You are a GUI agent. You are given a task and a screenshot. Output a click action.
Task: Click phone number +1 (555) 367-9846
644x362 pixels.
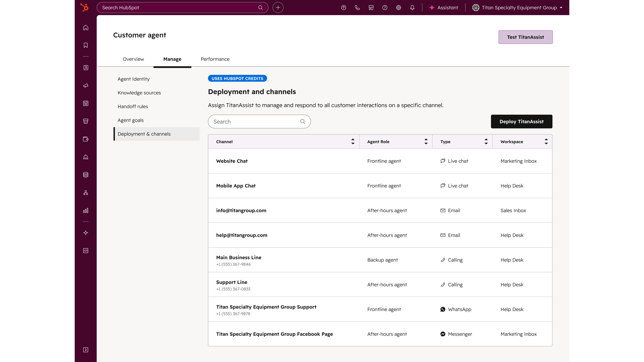coord(233,264)
